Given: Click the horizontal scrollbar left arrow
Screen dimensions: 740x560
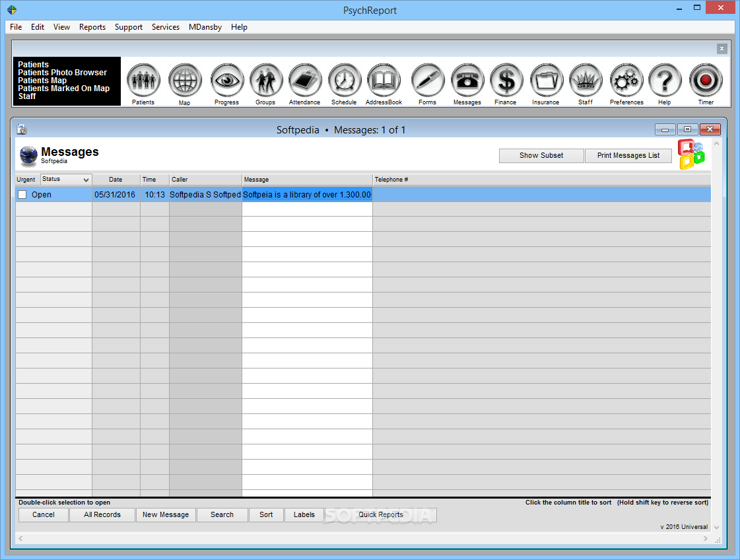Looking at the screenshot, I should coord(20,538).
